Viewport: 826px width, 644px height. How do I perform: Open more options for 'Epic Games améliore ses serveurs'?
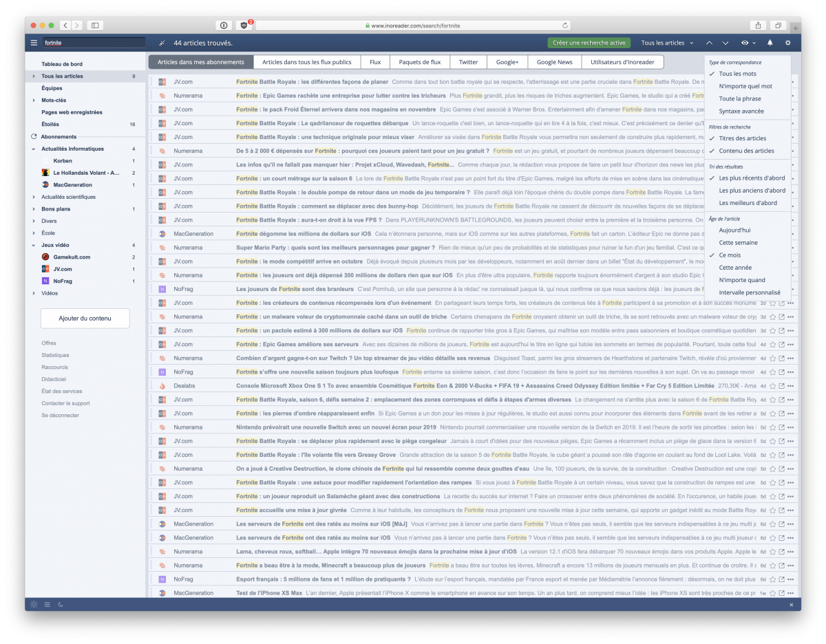(790, 344)
